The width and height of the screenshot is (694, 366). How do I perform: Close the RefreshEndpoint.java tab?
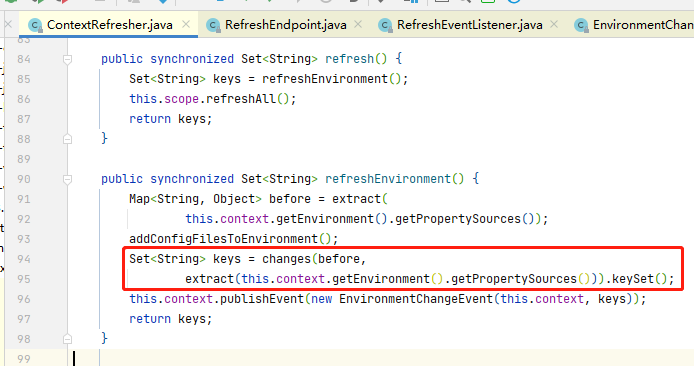click(358, 24)
